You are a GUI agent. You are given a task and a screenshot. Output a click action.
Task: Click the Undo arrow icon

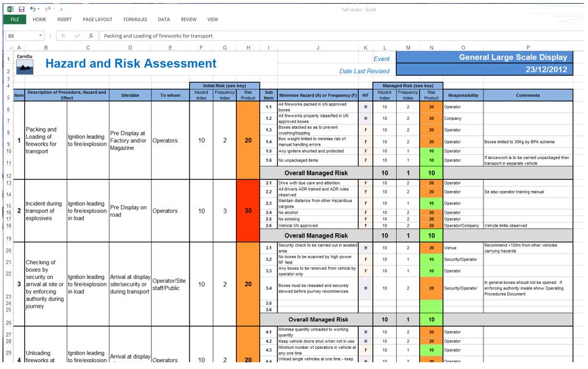32,9
